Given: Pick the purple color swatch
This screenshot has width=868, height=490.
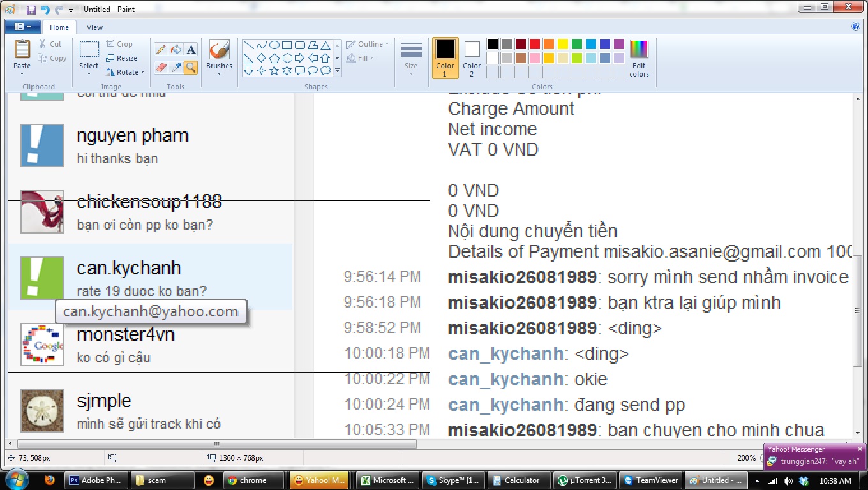Looking at the screenshot, I should pyautogui.click(x=619, y=44).
